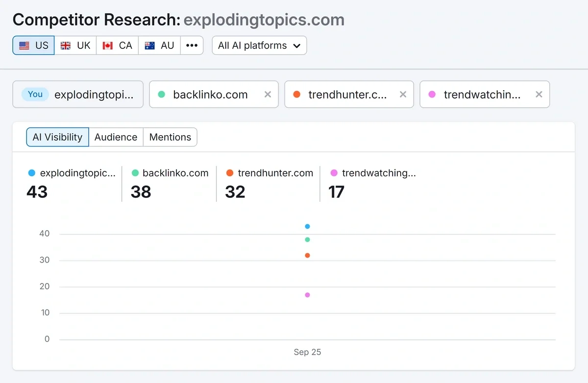Select the US flag country filter
588x383 pixels.
click(33, 45)
